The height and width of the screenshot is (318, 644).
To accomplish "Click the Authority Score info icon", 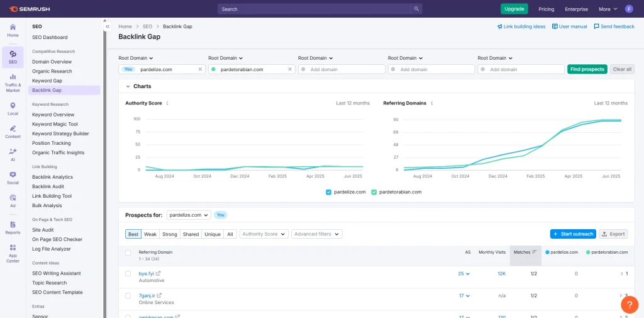I will (x=167, y=103).
